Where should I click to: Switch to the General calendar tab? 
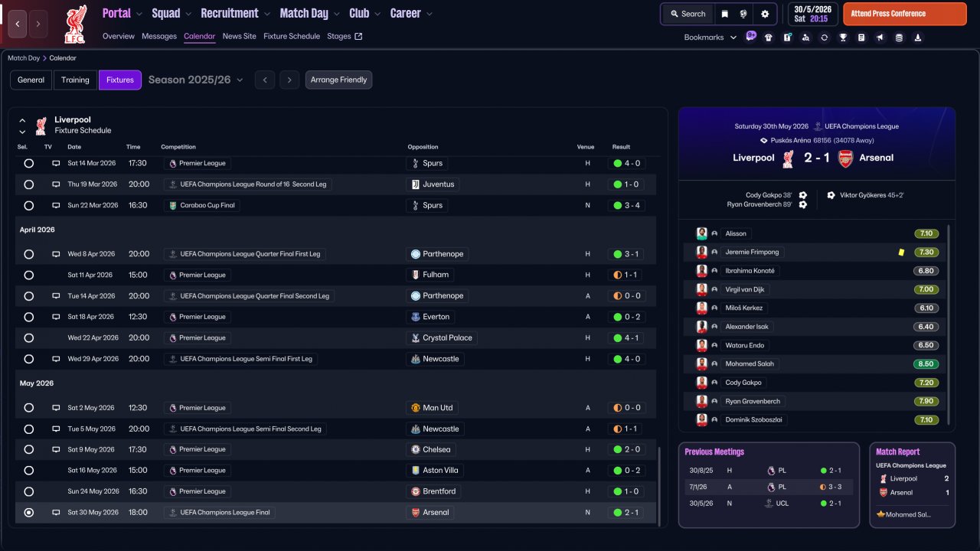31,80
